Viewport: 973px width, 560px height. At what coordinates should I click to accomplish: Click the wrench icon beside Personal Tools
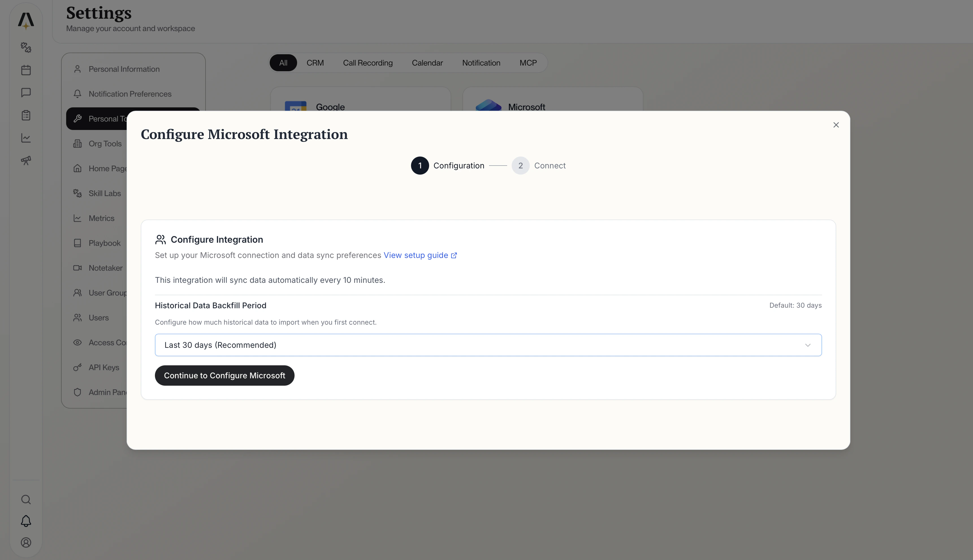[x=77, y=119]
